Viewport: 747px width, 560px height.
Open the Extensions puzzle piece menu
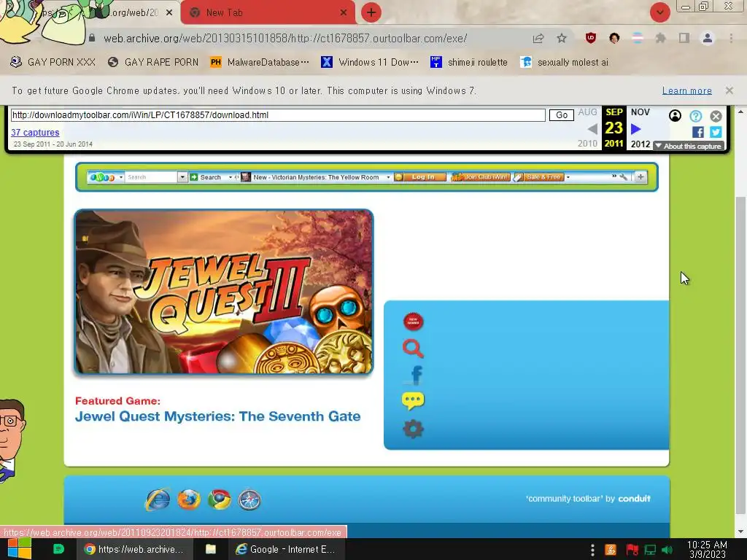(660, 38)
